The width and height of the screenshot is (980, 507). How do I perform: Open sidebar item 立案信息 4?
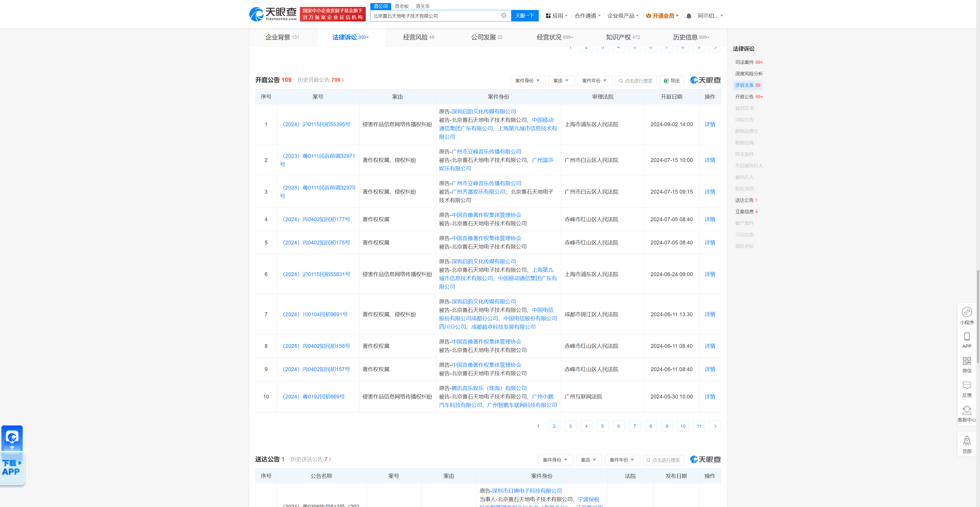point(746,212)
